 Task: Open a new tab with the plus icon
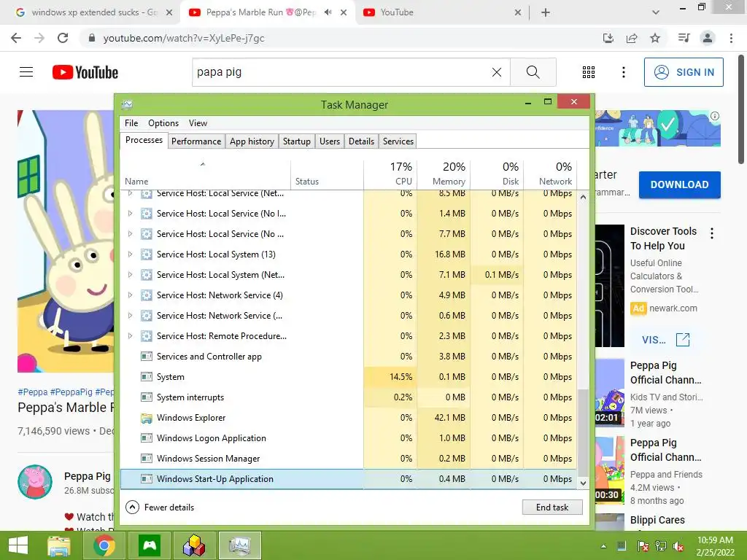tap(546, 12)
